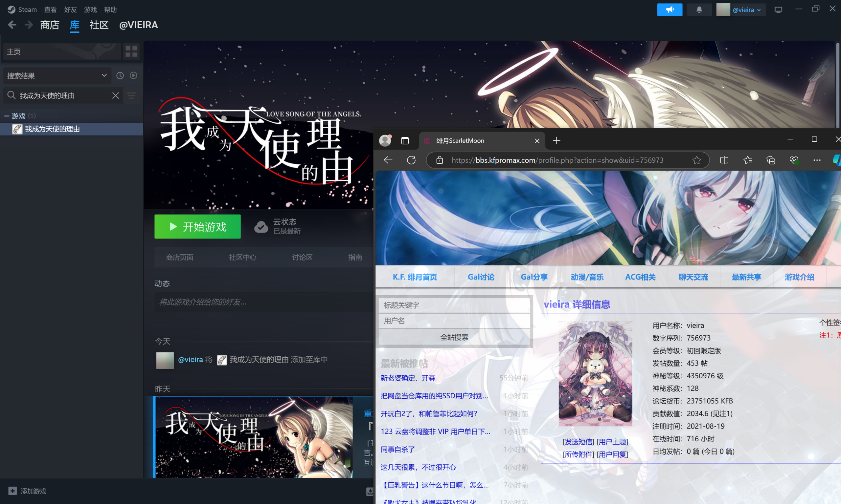The image size is (841, 504).
Task: Click the Steam library vertical scrollbar
Action: click(838, 85)
